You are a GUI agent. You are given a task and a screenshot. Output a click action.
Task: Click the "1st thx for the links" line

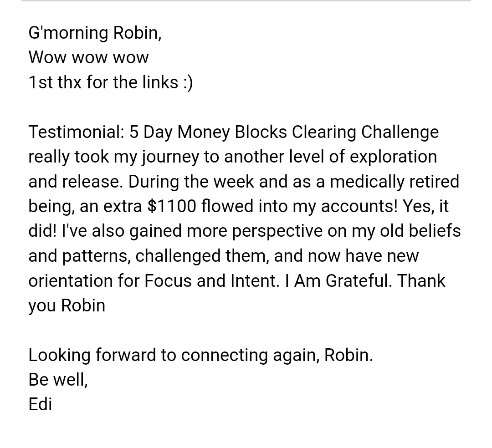[x=103, y=82]
